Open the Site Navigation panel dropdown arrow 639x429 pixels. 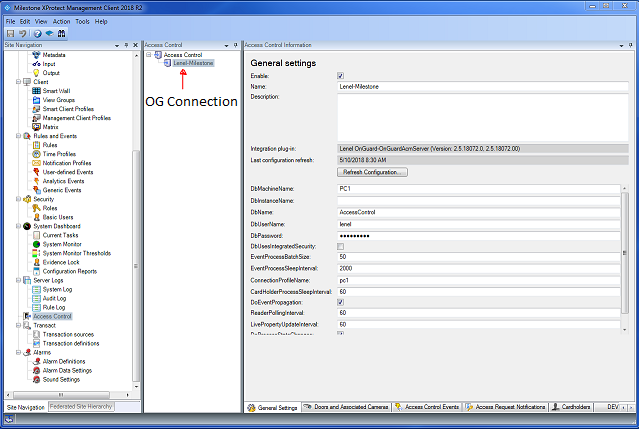coord(117,46)
